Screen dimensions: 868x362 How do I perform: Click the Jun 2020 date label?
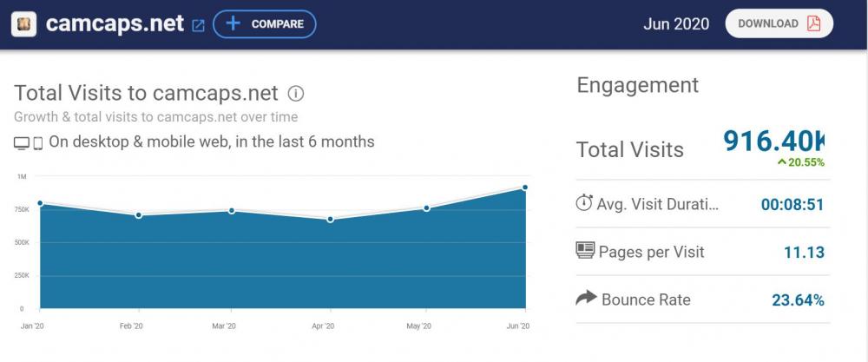pos(676,23)
